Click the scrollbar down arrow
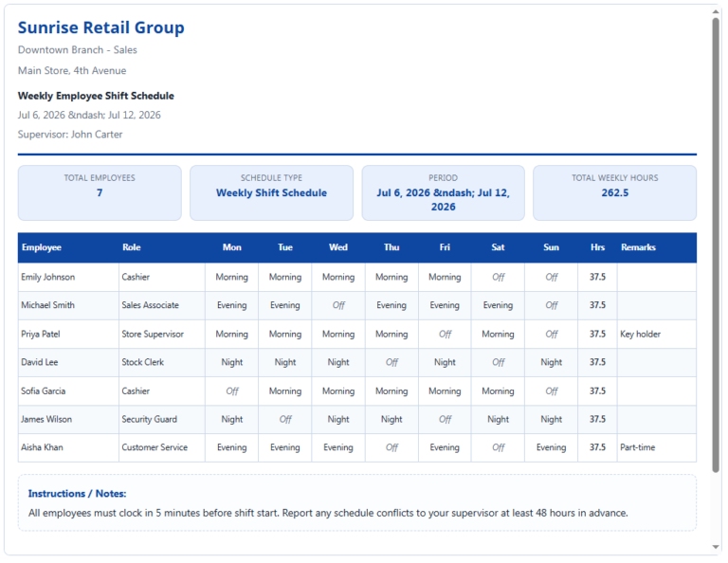Viewport: 728px width, 563px height. (x=716, y=546)
